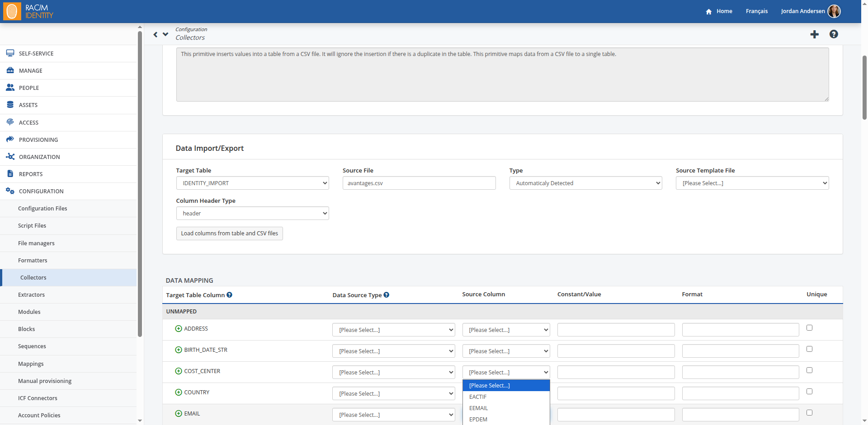
Task: Go to the Home link
Action: 724,11
